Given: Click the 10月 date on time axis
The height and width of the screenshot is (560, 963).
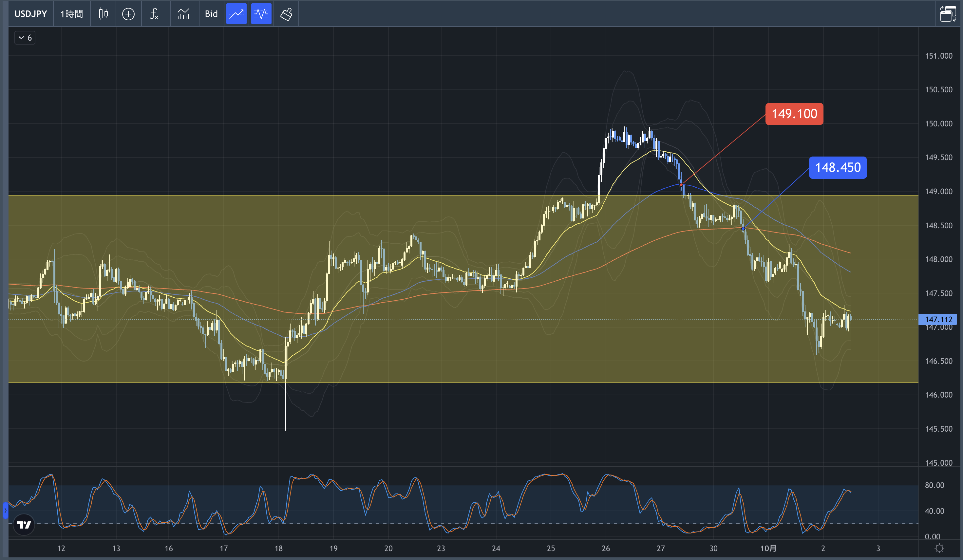Looking at the screenshot, I should [x=768, y=549].
